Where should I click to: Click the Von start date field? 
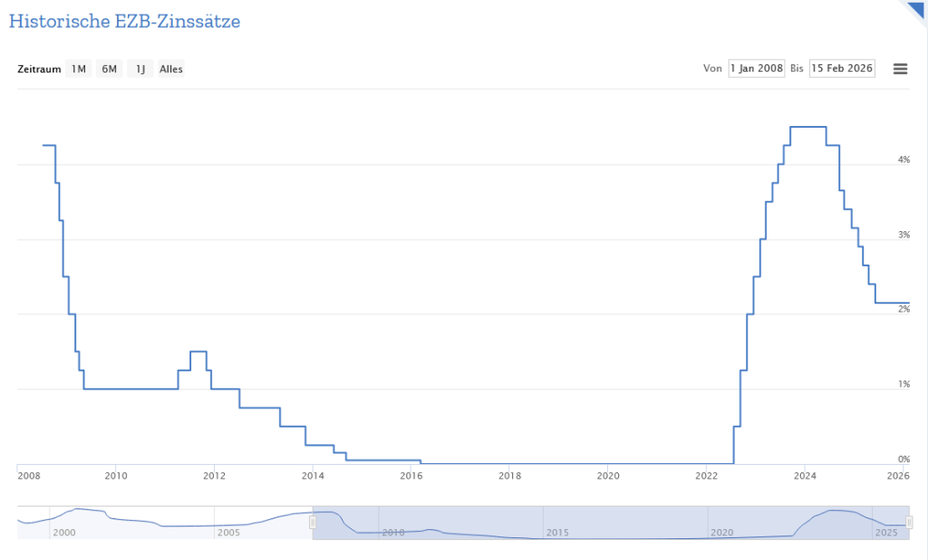pos(756,69)
